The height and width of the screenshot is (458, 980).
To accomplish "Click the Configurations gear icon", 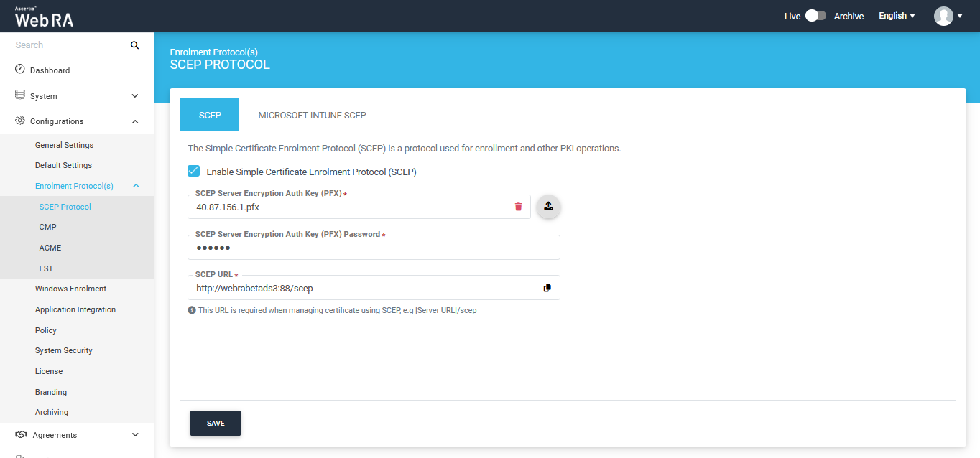I will (20, 121).
